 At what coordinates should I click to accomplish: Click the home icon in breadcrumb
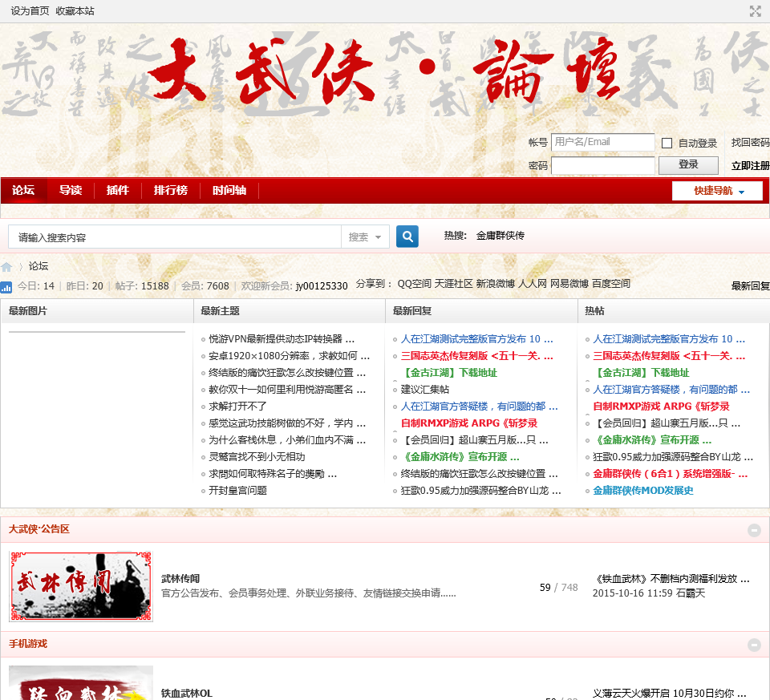point(6,267)
